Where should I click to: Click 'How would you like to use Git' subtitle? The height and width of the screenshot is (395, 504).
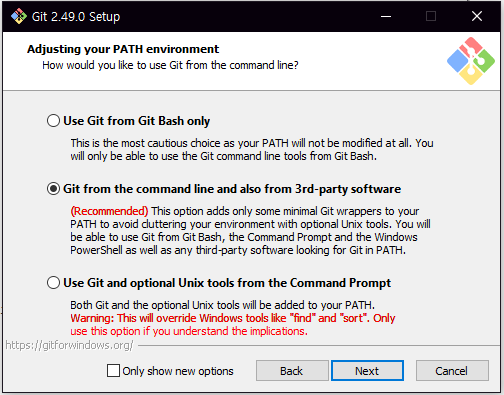coord(170,65)
